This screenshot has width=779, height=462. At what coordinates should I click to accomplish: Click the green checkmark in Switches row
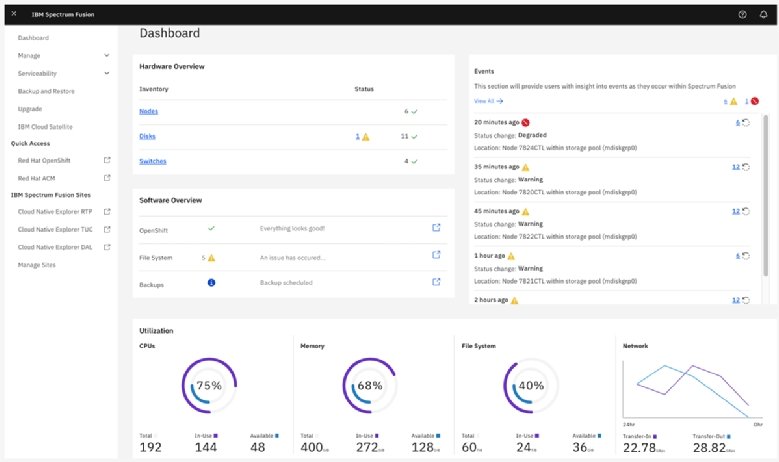pyautogui.click(x=414, y=161)
